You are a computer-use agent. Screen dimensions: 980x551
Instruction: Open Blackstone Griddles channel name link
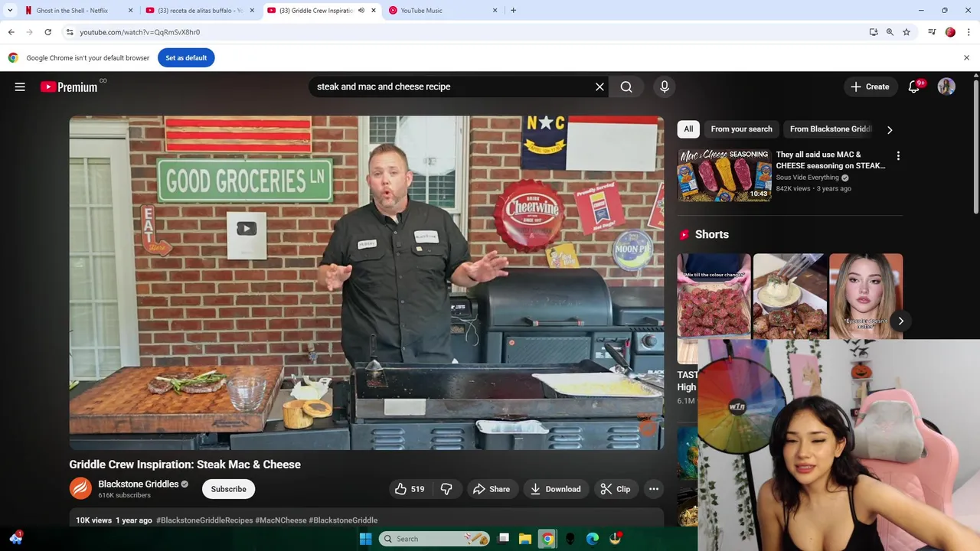138,484
